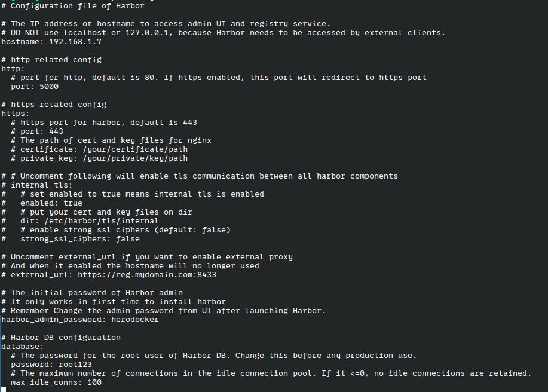Click the commented certificate path line

tap(104, 149)
